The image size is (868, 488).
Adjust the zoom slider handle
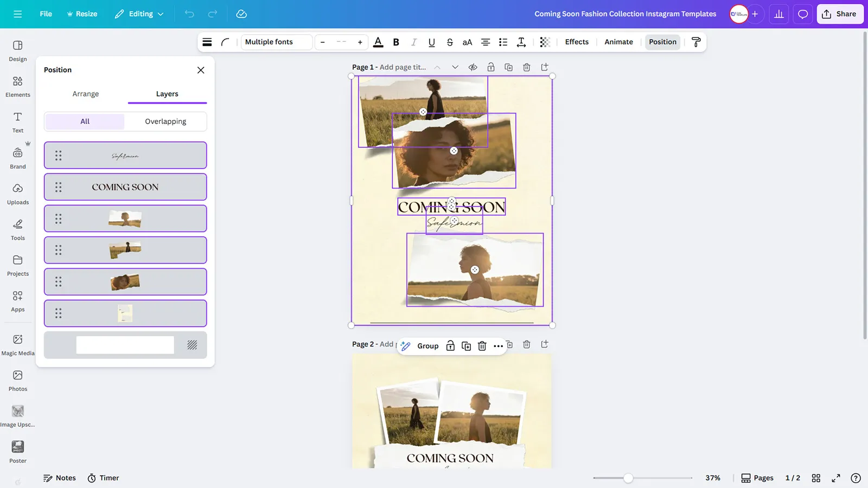click(x=628, y=478)
